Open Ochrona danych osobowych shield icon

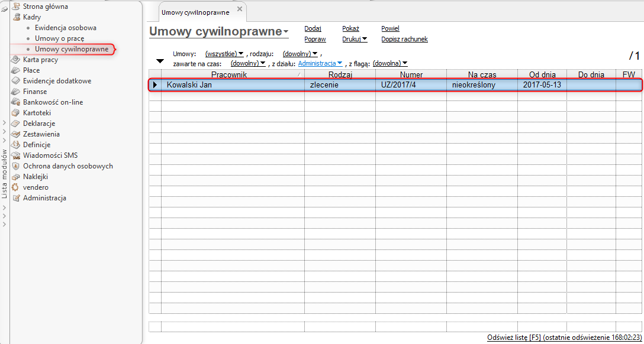17,167
